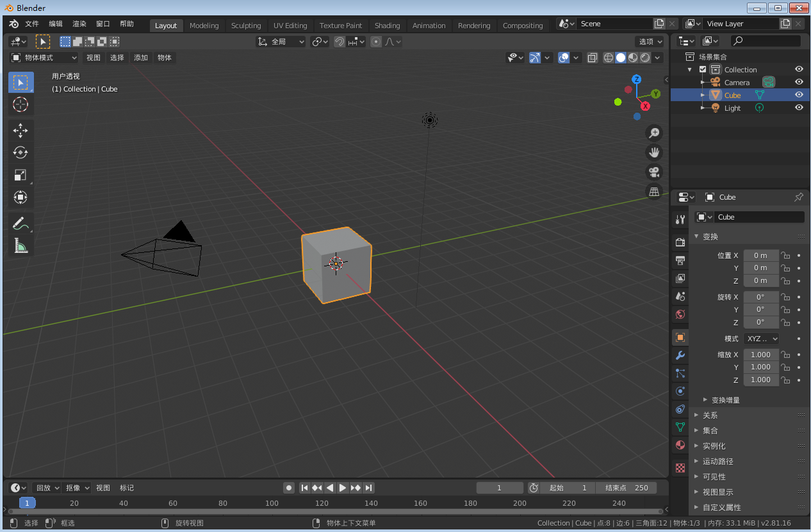Open the object mode dropdown
This screenshot has width=811, height=532.
(x=44, y=58)
